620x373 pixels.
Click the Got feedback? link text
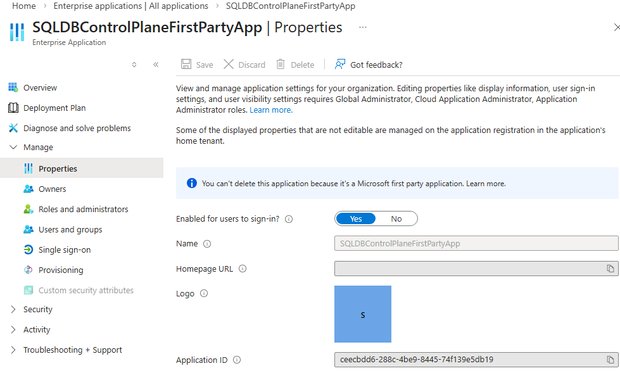(376, 65)
